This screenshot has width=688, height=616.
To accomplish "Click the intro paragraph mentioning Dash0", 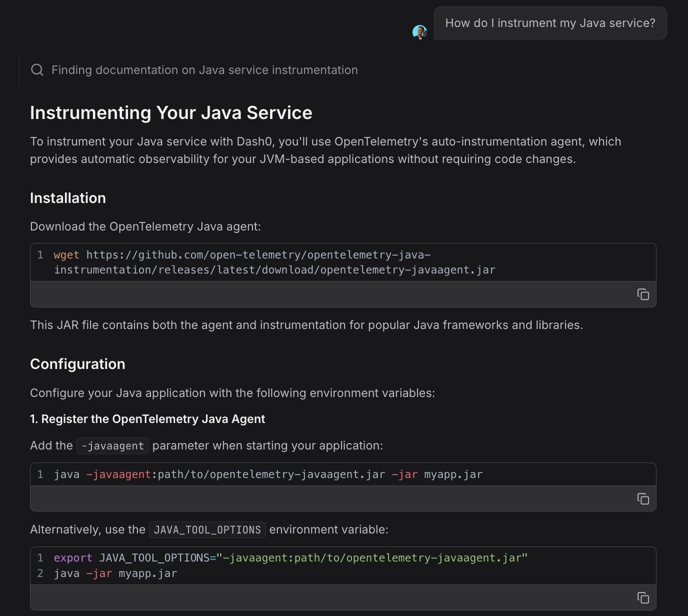I will pos(325,150).
